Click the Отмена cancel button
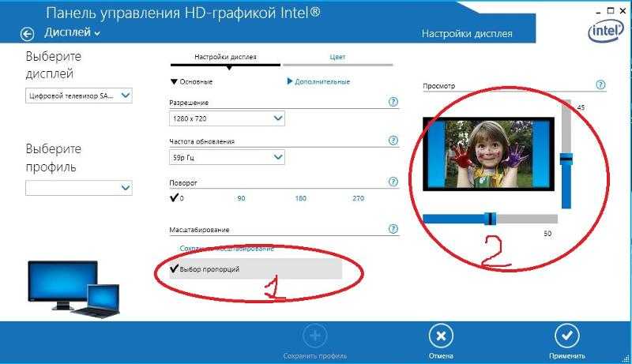Viewport: 632px width, 364px height. [441, 343]
